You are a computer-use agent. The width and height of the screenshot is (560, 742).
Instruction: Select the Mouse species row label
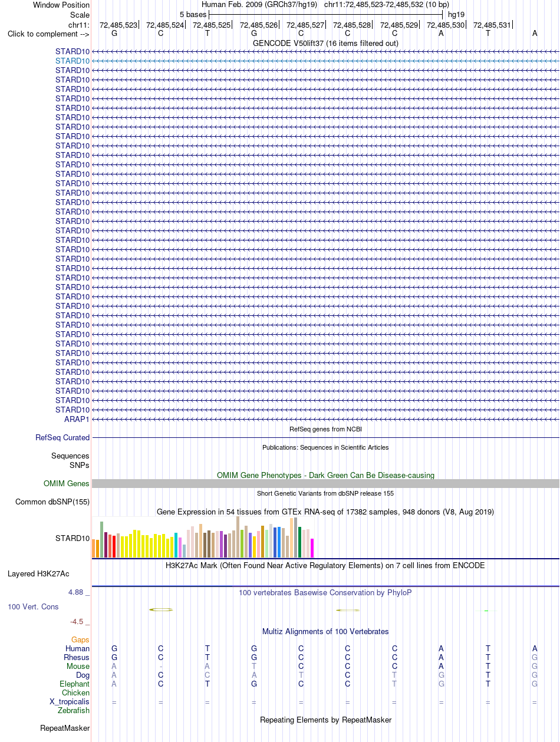point(78,666)
